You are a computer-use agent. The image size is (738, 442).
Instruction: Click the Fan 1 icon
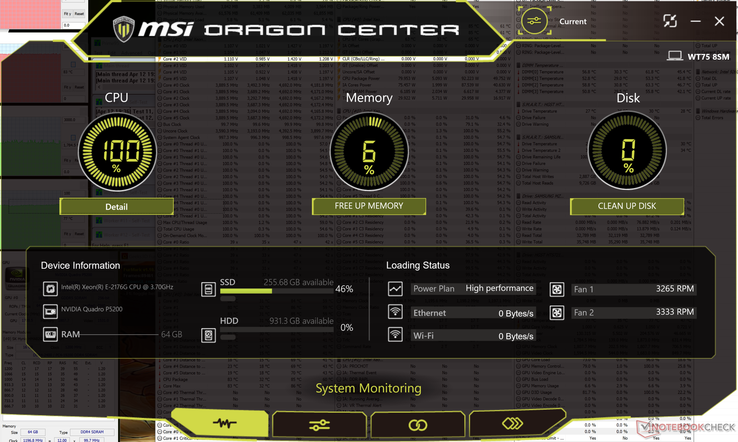point(557,289)
